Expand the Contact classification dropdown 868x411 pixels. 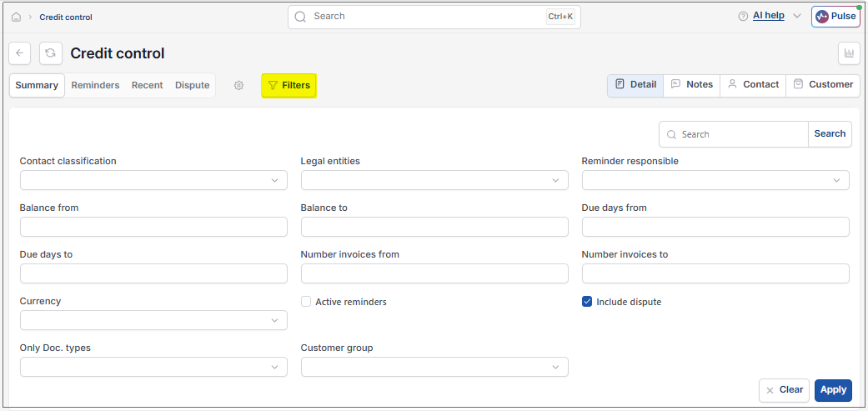point(153,180)
